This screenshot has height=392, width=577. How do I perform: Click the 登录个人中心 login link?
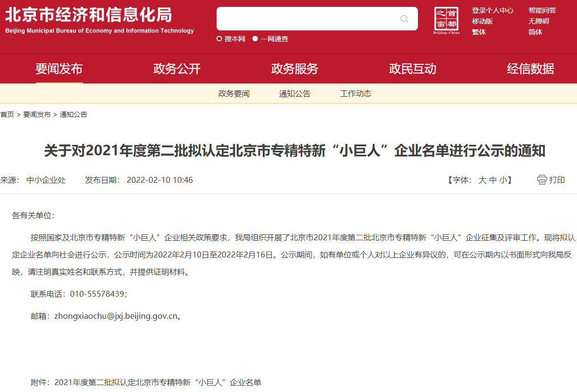click(x=493, y=10)
